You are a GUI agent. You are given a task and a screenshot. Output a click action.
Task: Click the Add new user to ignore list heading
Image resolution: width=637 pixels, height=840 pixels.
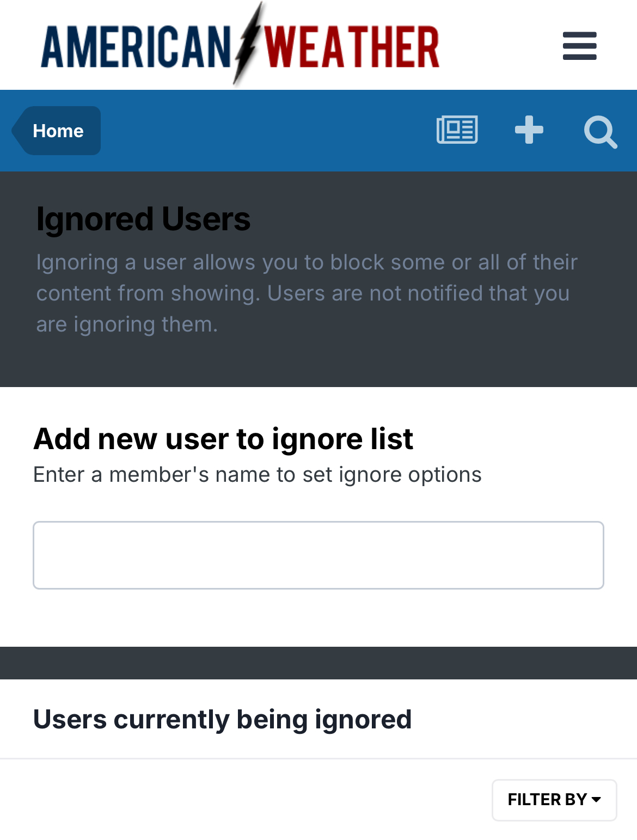click(223, 439)
